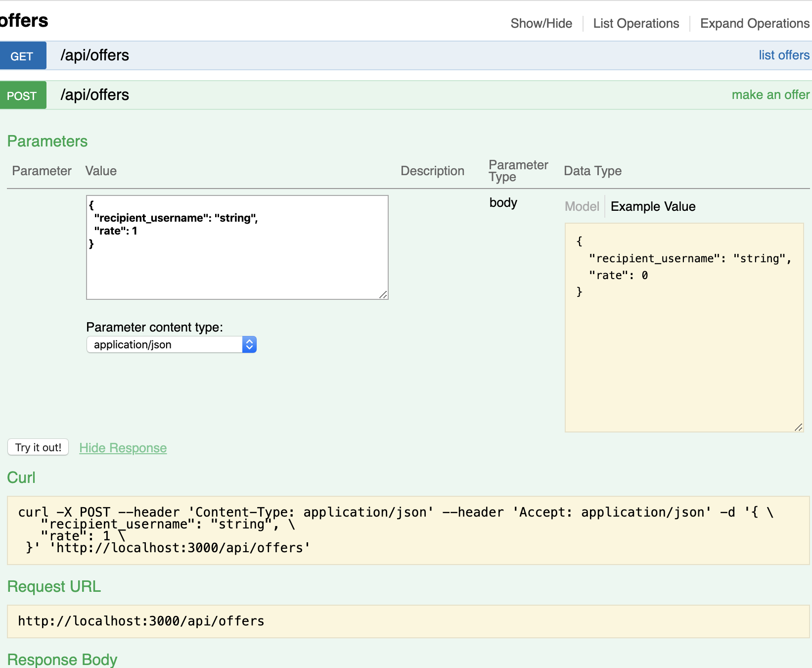The image size is (812, 668).
Task: Click the POST method badge
Action: (23, 95)
